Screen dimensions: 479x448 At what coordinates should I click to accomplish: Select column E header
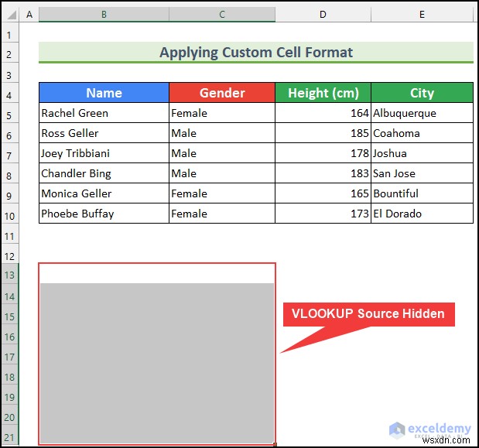[423, 15]
